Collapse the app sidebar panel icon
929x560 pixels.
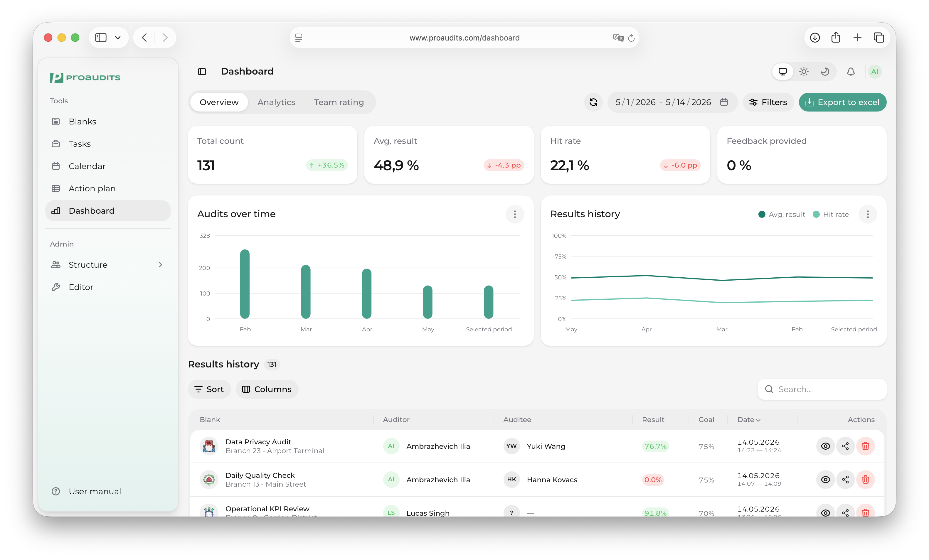[x=202, y=72]
